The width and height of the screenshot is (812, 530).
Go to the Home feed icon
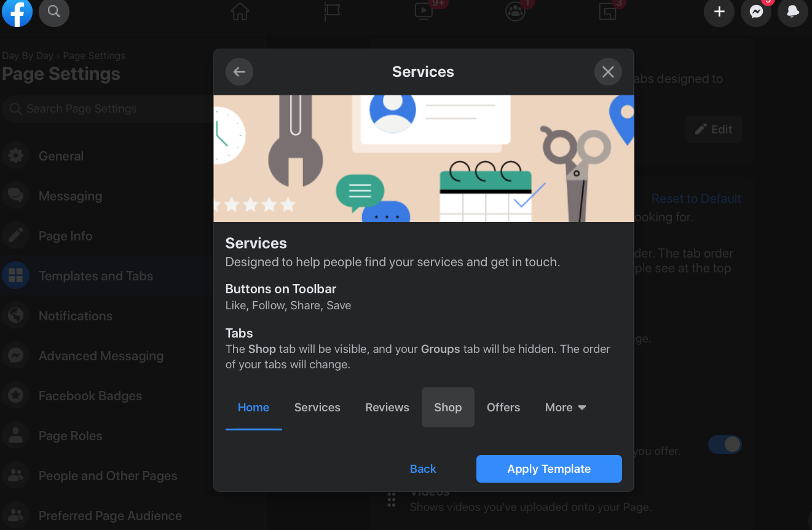[x=240, y=12]
